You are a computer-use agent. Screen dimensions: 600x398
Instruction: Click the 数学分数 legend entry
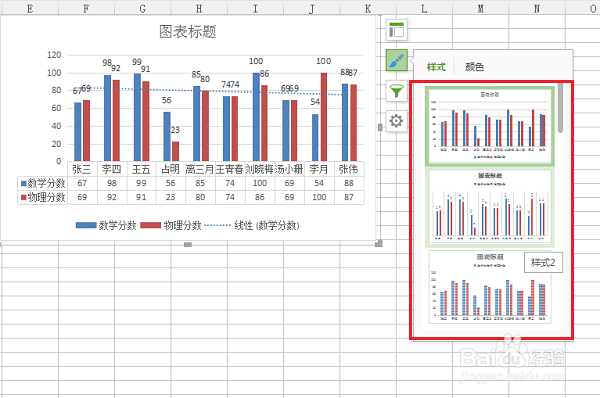tap(106, 225)
